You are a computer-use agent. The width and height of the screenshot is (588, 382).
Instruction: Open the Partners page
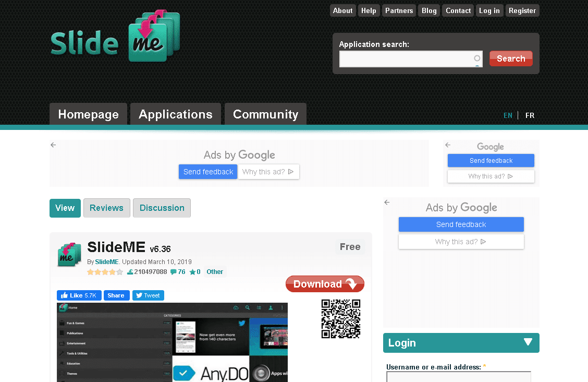coord(399,10)
